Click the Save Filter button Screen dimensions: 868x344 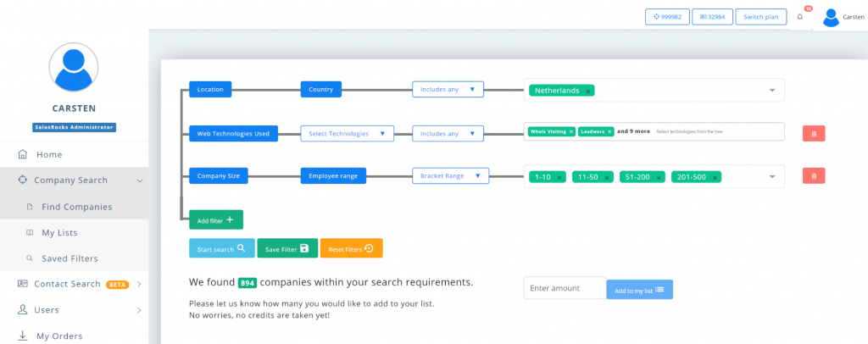[287, 248]
